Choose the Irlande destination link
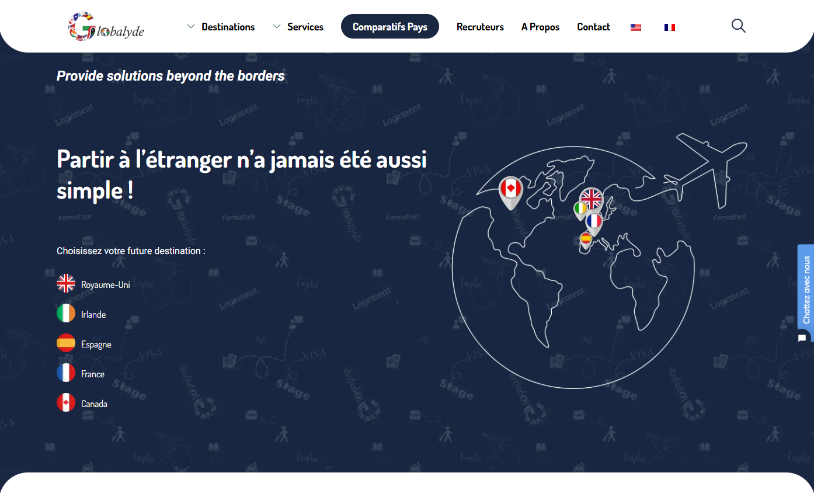Viewport: 814px width, 504px height. click(x=93, y=315)
